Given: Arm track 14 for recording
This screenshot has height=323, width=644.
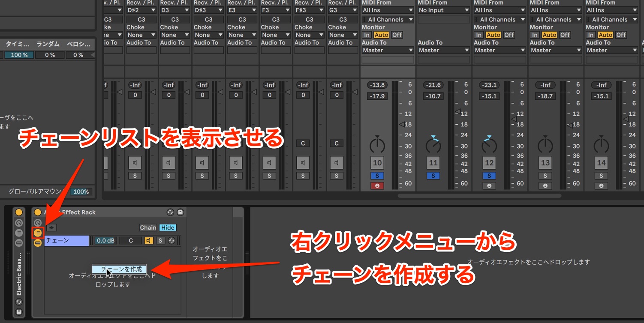Looking at the screenshot, I should [601, 186].
